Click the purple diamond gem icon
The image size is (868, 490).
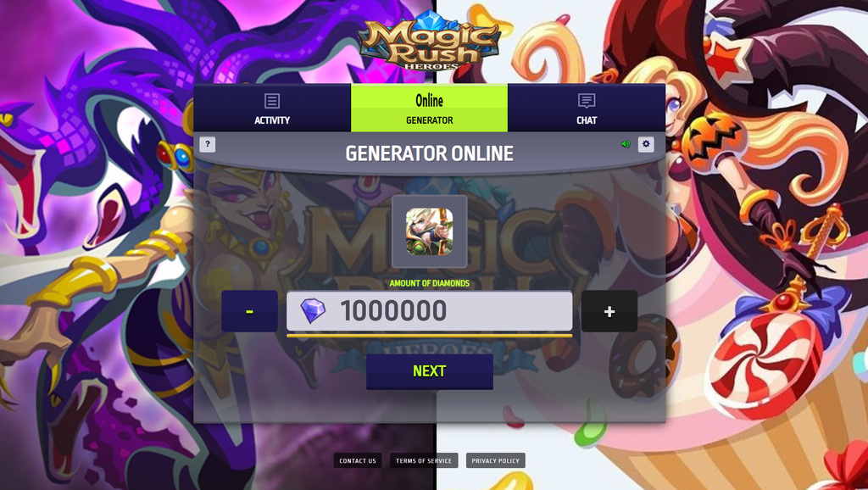click(x=313, y=310)
